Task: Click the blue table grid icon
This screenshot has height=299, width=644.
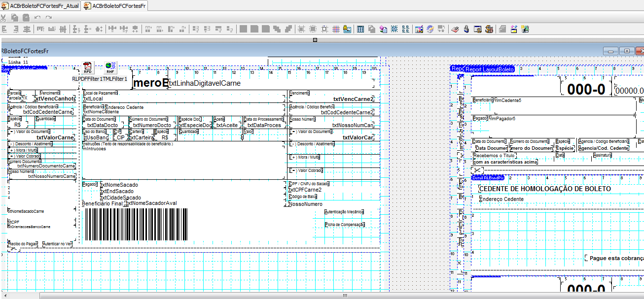Action: click(360, 29)
